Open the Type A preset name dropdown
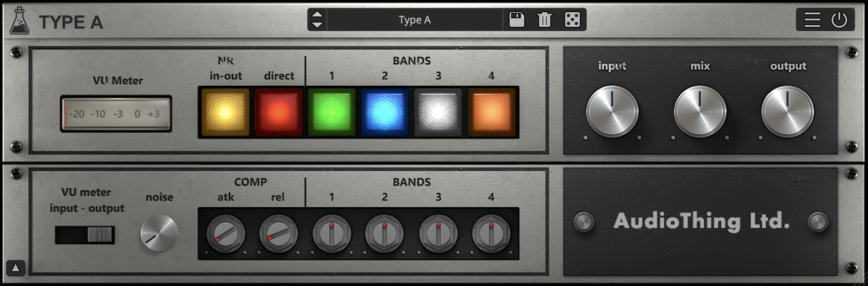Screen dimensions: 868x286 (414, 20)
